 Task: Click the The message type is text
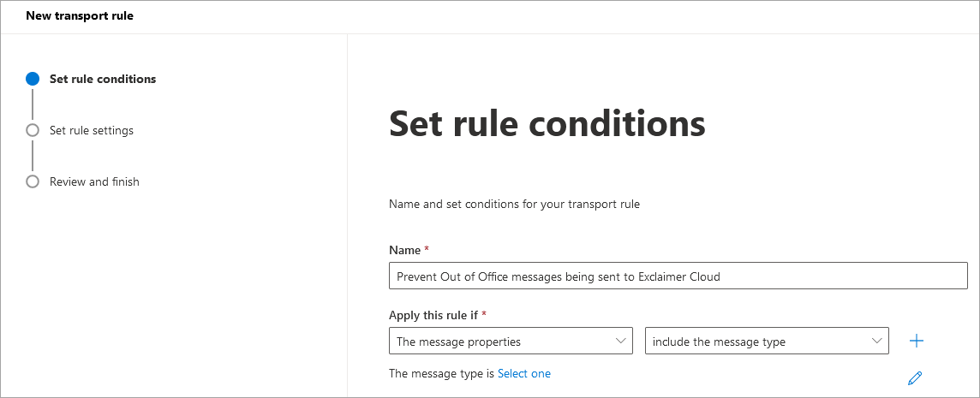[441, 373]
